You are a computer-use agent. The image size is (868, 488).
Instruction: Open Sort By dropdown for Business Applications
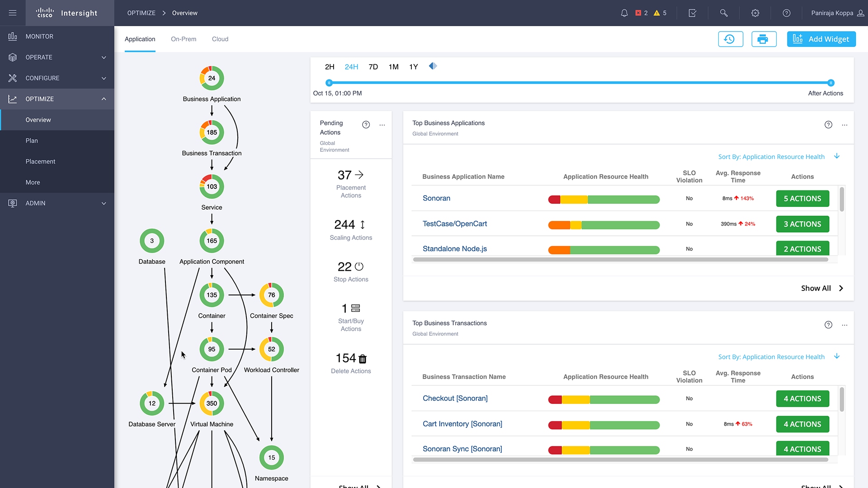[x=771, y=157]
